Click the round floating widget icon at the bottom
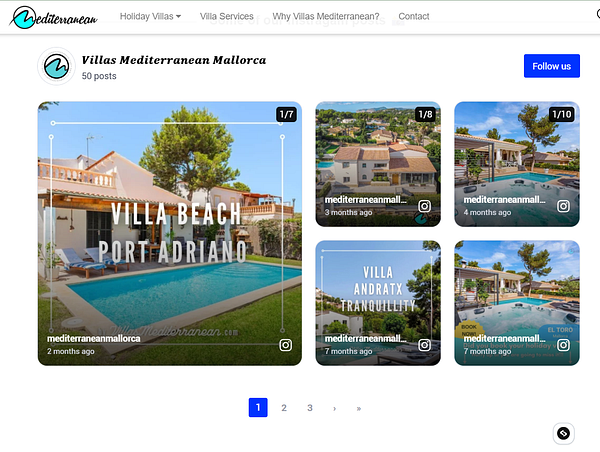600x452 pixels. (x=563, y=433)
